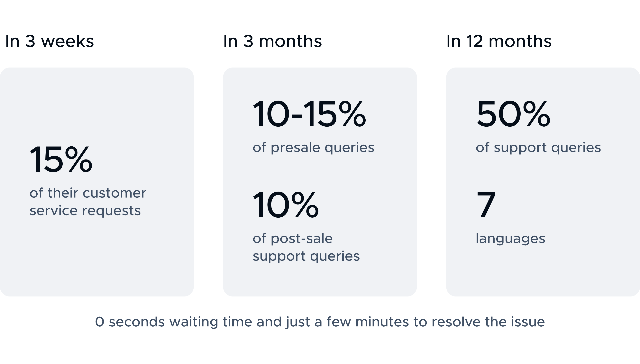Click the 'In 3 weeks' heading
Image resolution: width=640 pixels, height=364 pixels.
tap(50, 41)
